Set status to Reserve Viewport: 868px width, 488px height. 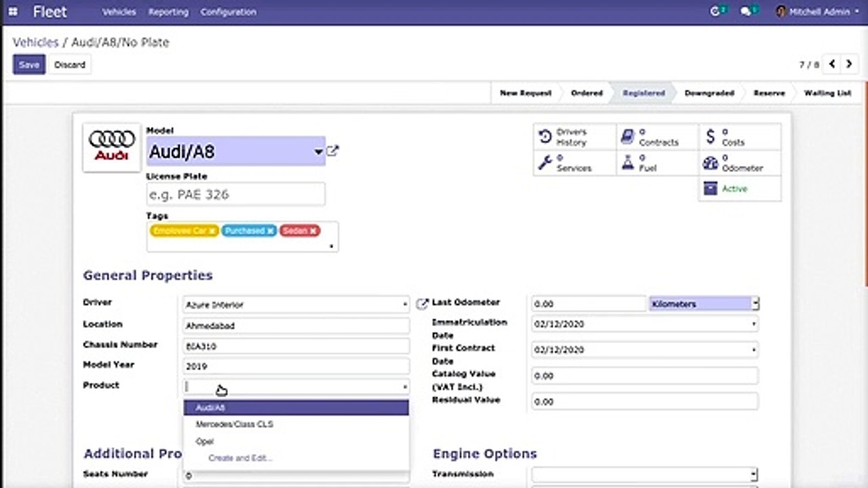(769, 93)
